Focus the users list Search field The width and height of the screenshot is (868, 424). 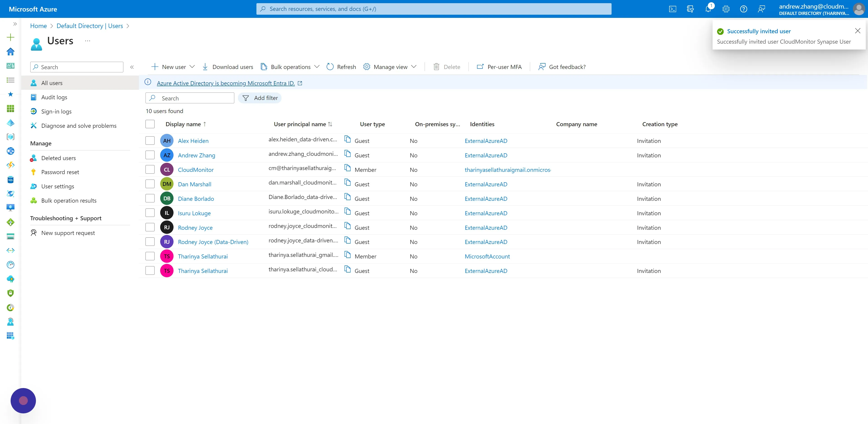(190, 98)
